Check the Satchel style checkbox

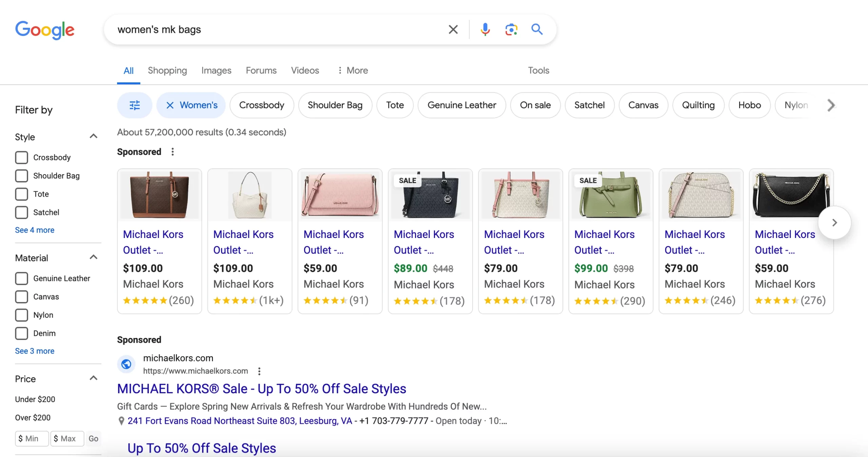[21, 212]
